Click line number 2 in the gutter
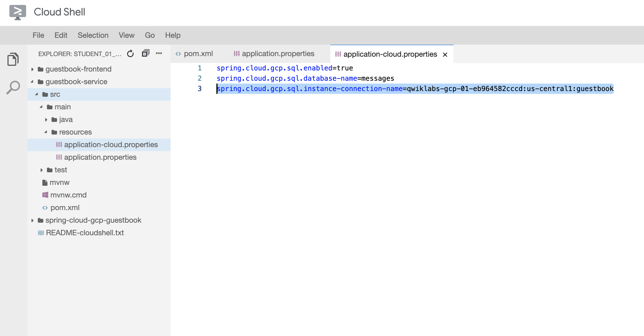The width and height of the screenshot is (644, 336). pyautogui.click(x=199, y=78)
